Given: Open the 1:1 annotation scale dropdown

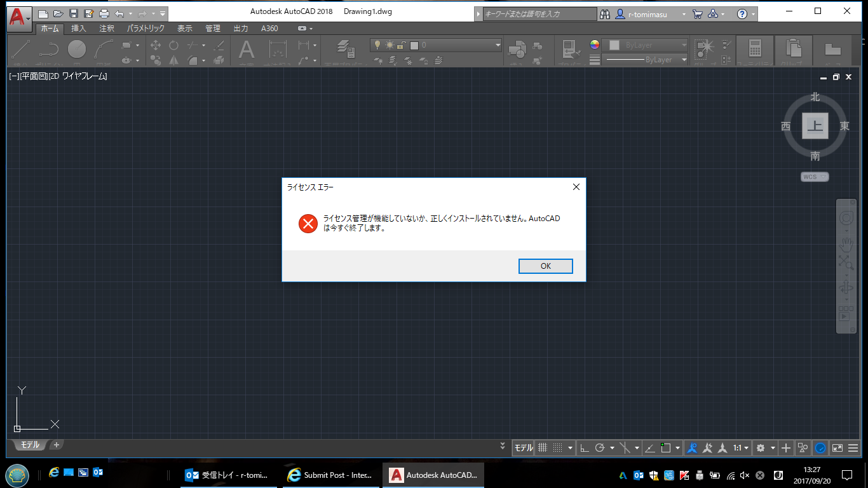Looking at the screenshot, I should (741, 448).
